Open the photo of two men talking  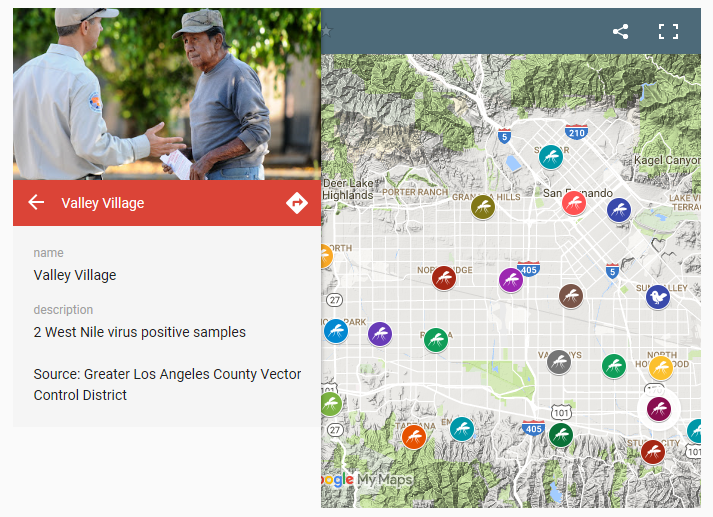click(167, 94)
